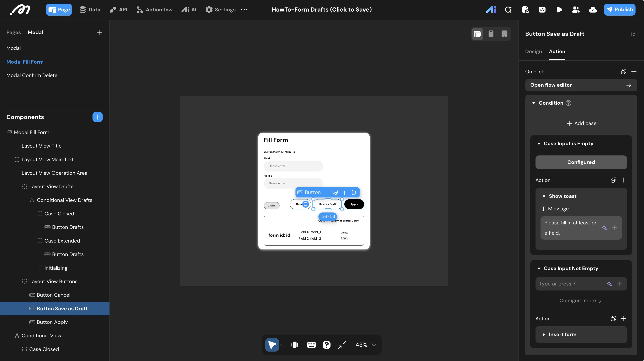Click the preview play icon
Viewport: 644px width, 361px height.
pos(559,10)
